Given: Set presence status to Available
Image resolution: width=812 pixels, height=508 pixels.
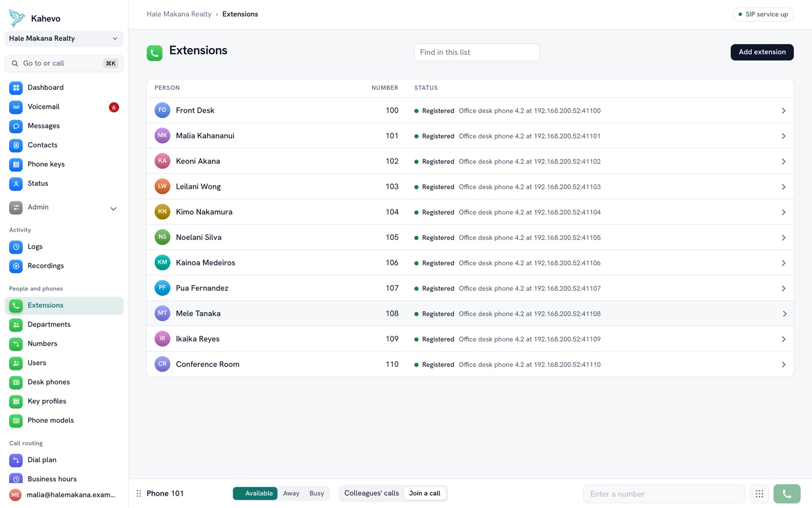Looking at the screenshot, I should 255,493.
